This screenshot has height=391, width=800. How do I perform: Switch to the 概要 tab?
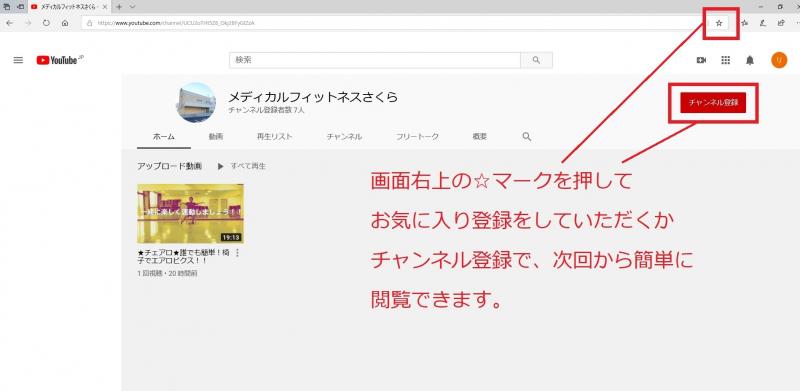click(480, 137)
